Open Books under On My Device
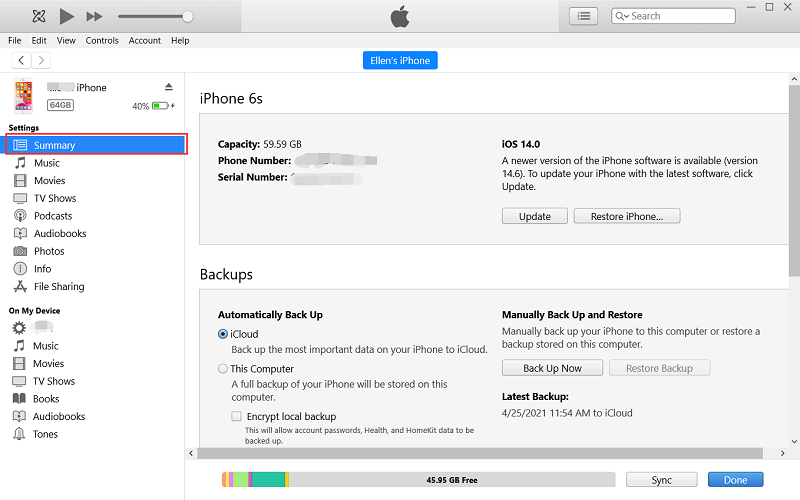The height and width of the screenshot is (500, 800). click(x=46, y=399)
